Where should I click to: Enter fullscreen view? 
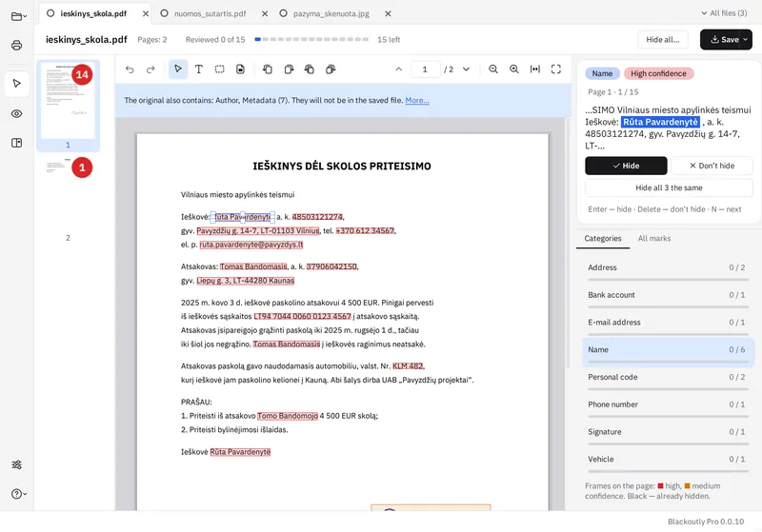tap(556, 69)
